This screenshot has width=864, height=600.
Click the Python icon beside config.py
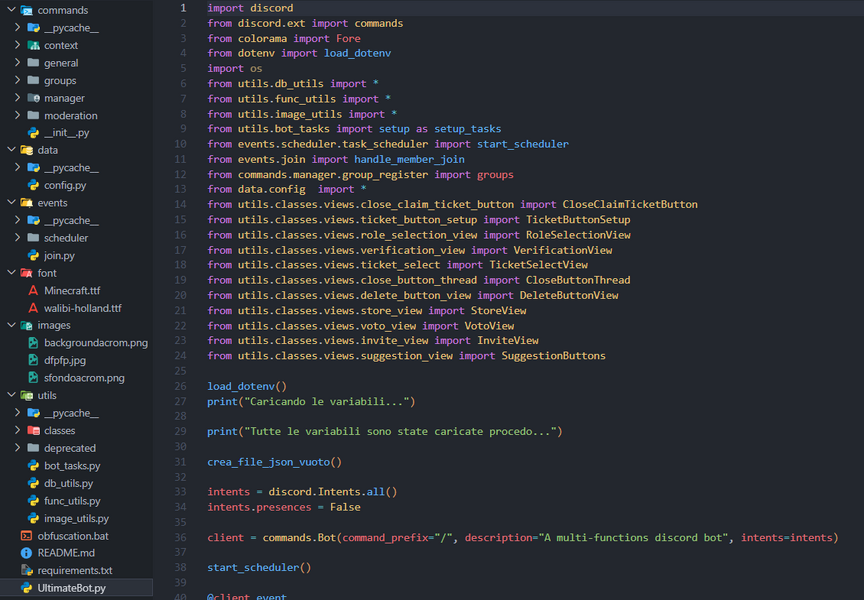point(33,185)
